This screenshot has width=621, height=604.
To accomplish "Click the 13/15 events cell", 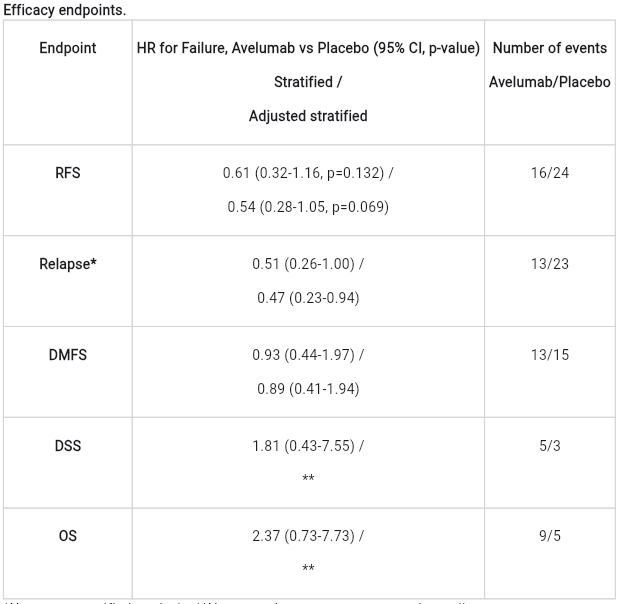I will [x=550, y=355].
